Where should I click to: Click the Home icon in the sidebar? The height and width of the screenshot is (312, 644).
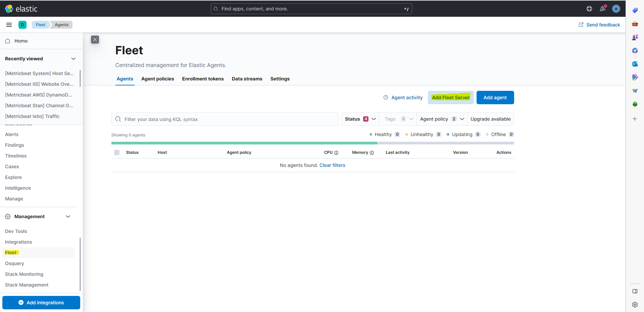[x=8, y=41]
